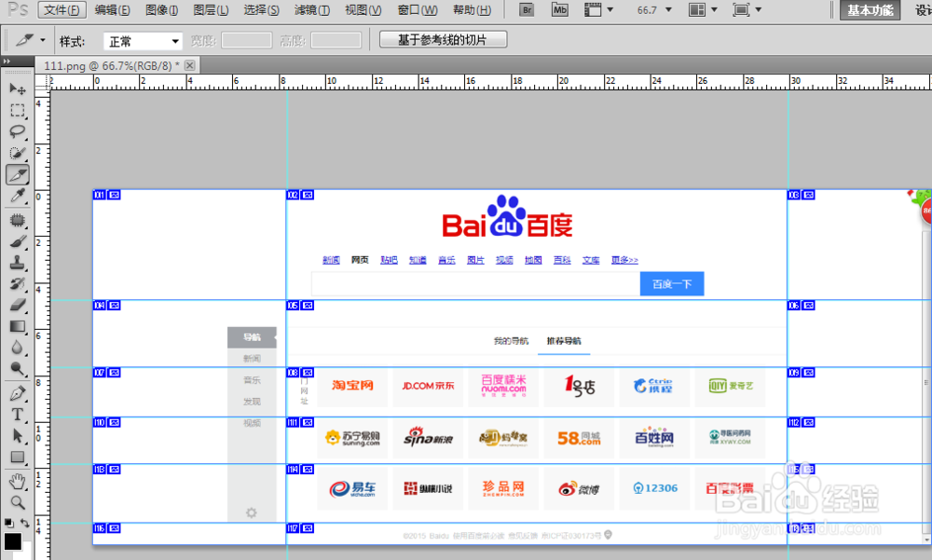Select the Hand tool
The image size is (932, 560).
coord(17,481)
